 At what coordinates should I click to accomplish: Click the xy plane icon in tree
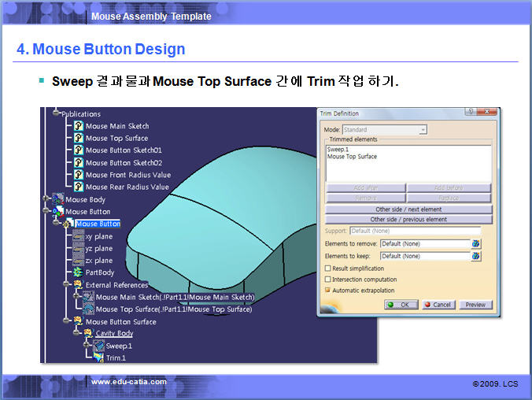coord(78,236)
